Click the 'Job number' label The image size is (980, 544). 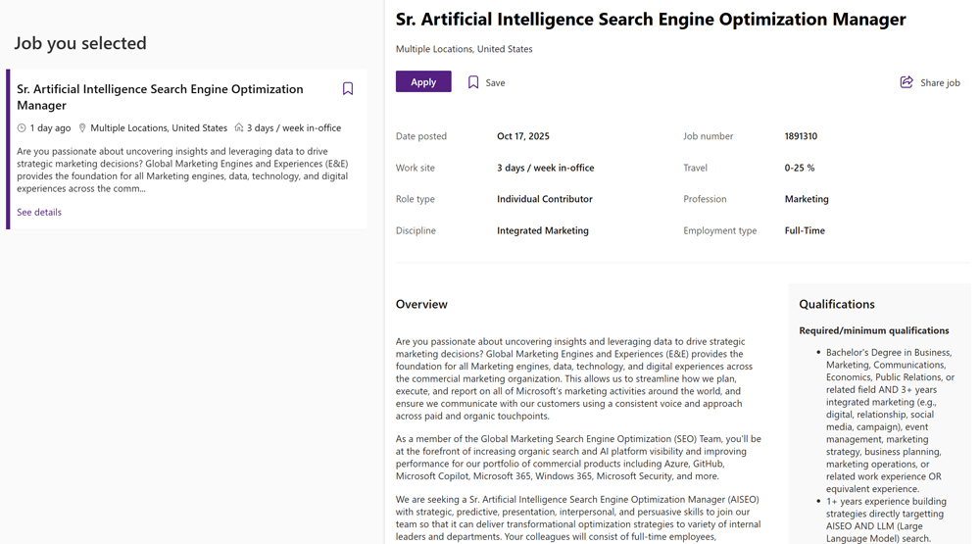[709, 135]
